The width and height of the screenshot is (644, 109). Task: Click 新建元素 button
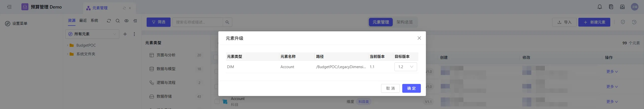(x=594, y=22)
